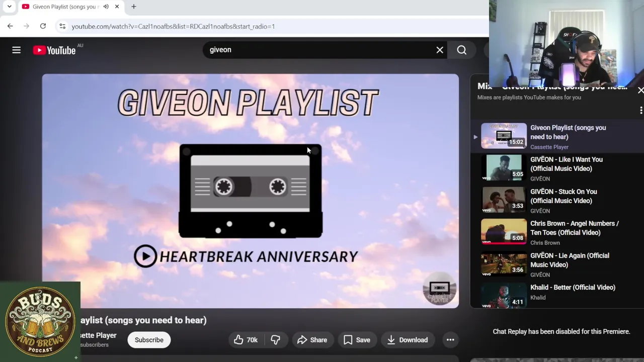
Task: Click the video player area
Action: tap(250, 191)
